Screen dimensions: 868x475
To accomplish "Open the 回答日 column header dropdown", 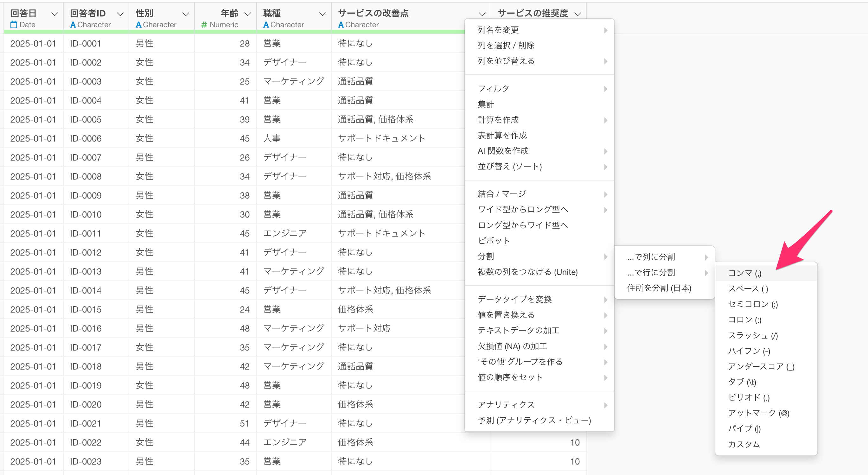I will 54,14.
